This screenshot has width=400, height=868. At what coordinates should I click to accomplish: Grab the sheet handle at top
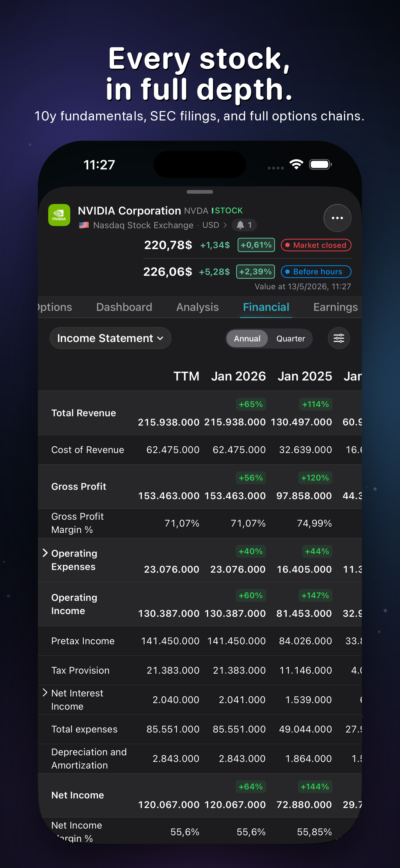pyautogui.click(x=200, y=192)
